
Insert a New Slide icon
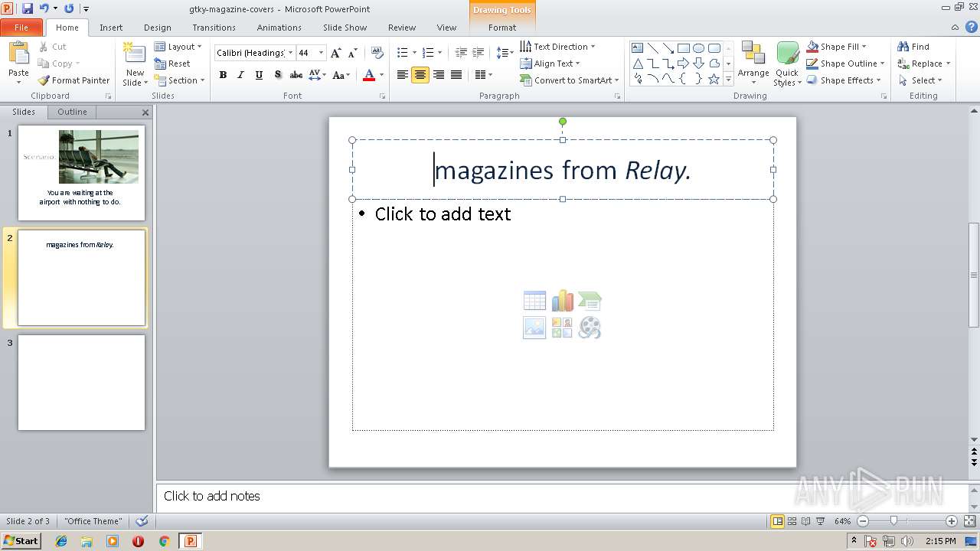pyautogui.click(x=135, y=54)
